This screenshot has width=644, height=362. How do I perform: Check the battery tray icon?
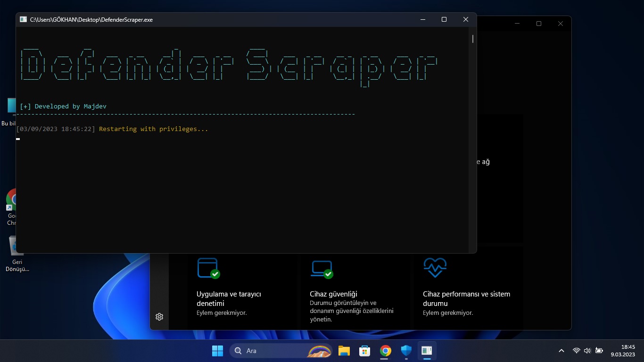click(x=599, y=351)
